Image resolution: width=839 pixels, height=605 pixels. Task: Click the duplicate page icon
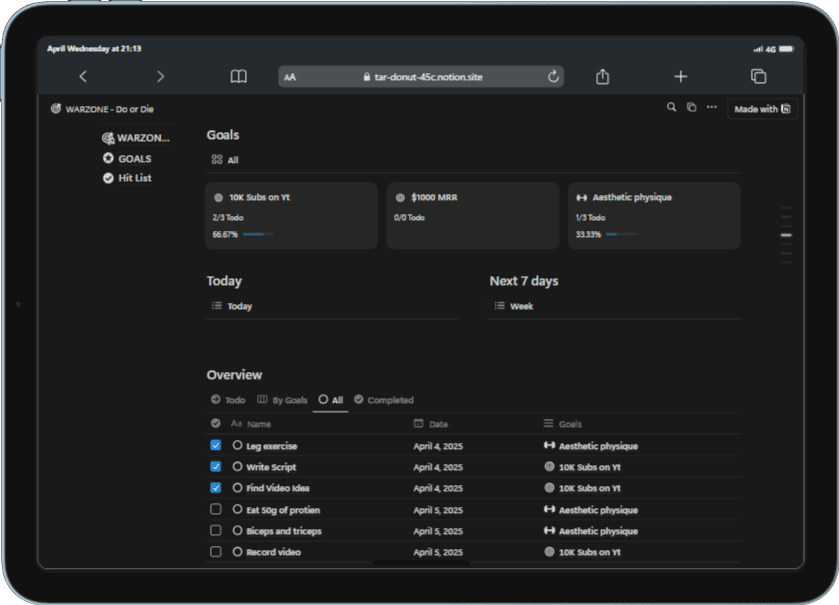691,108
